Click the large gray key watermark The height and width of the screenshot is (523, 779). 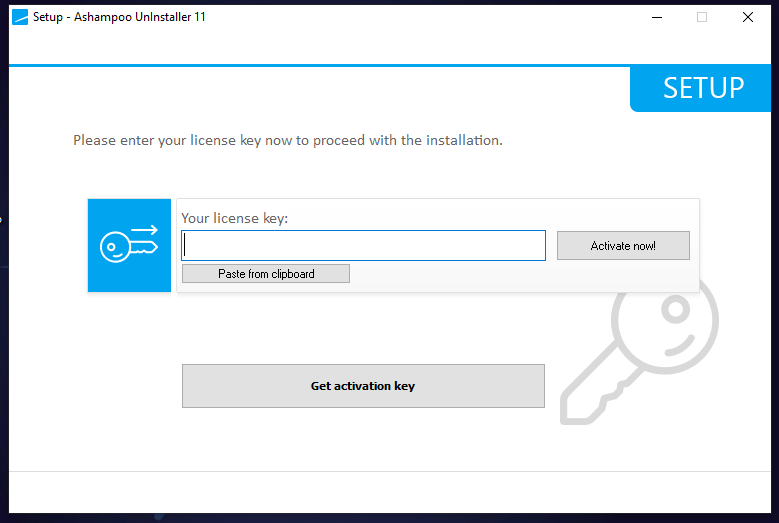[640, 350]
